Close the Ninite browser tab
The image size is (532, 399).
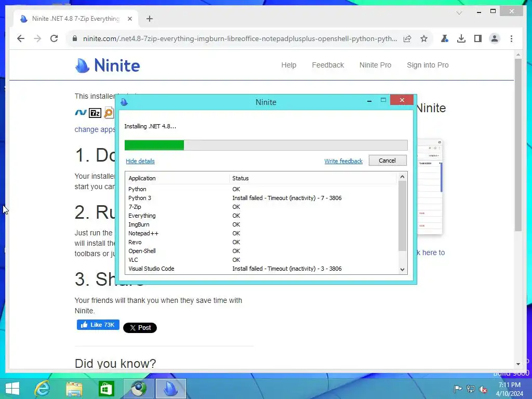click(129, 19)
